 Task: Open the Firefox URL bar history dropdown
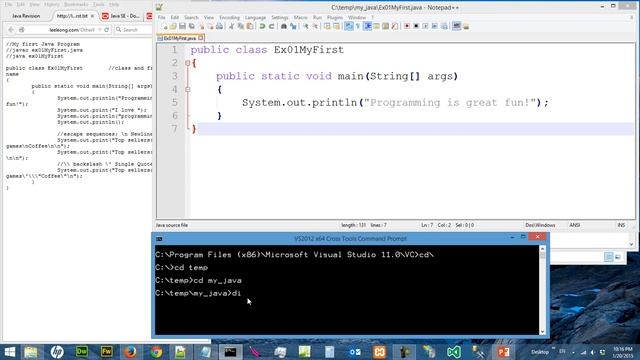click(x=100, y=30)
